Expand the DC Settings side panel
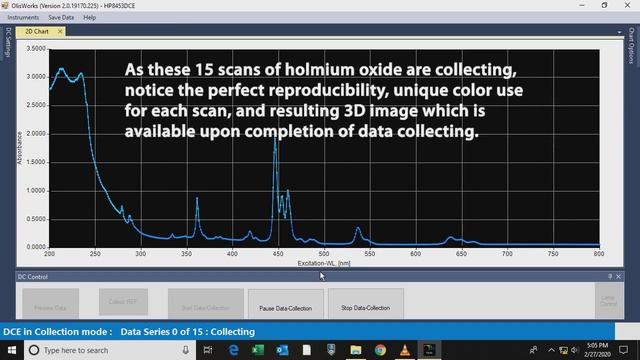This screenshot has width=640, height=360. pos(8,42)
